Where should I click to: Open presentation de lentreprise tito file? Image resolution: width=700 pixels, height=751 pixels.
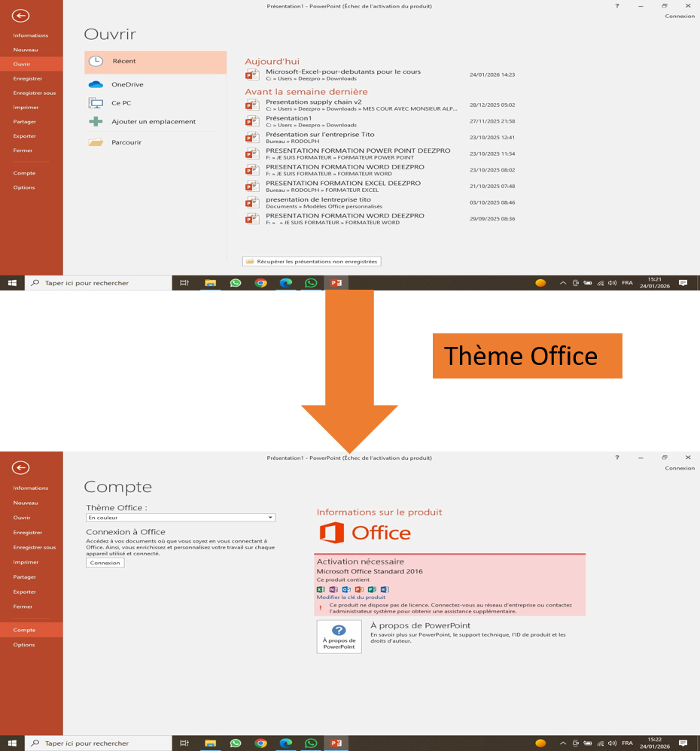[318, 199]
